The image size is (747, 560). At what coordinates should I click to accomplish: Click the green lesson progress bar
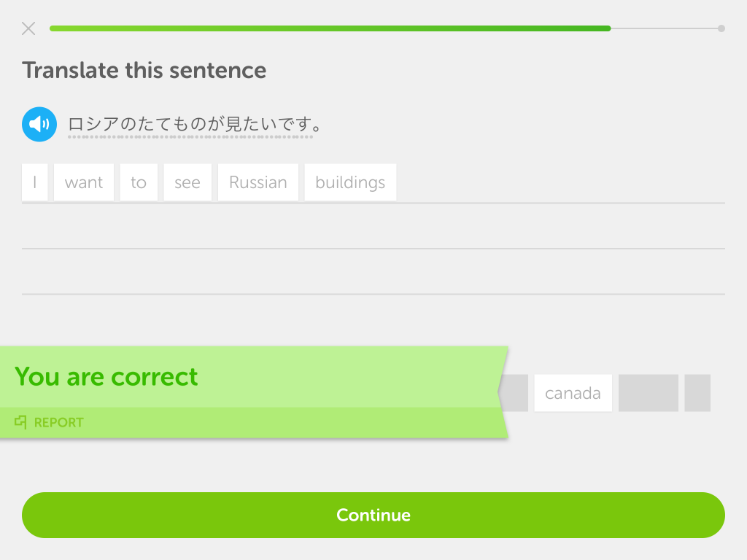click(330, 28)
